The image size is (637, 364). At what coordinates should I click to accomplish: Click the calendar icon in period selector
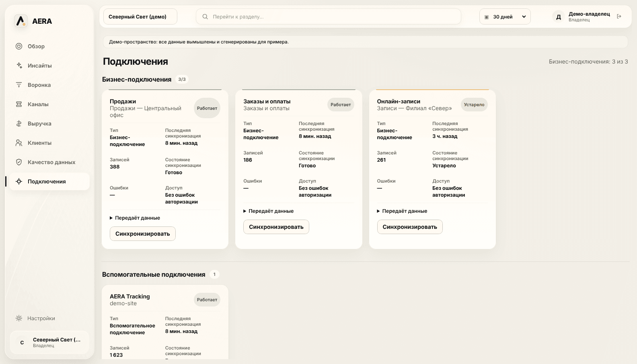click(487, 17)
